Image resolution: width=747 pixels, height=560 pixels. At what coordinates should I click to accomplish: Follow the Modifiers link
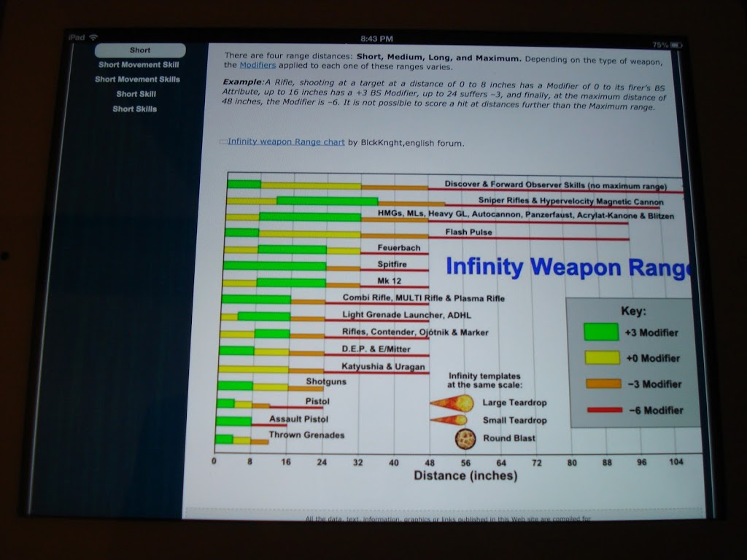pyautogui.click(x=258, y=65)
